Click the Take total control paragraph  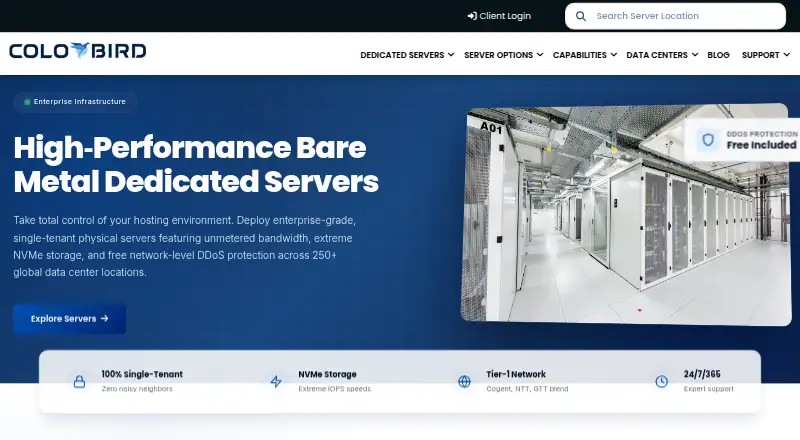pyautogui.click(x=185, y=247)
